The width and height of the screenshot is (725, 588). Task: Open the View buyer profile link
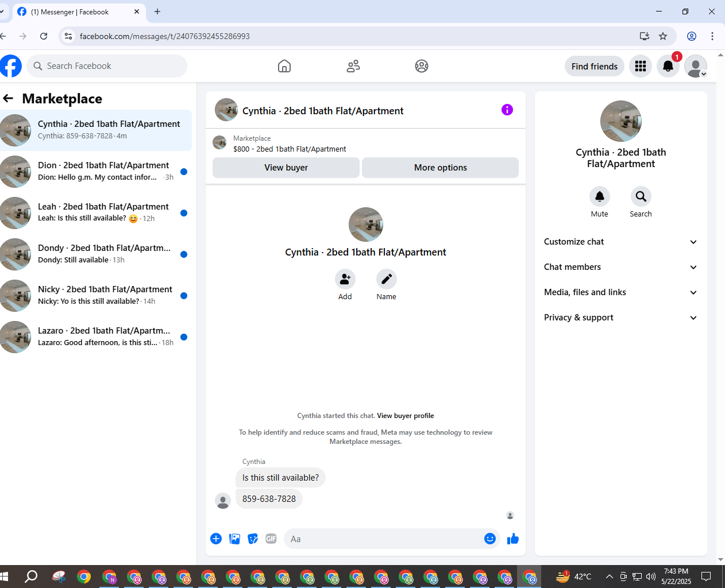pos(406,416)
